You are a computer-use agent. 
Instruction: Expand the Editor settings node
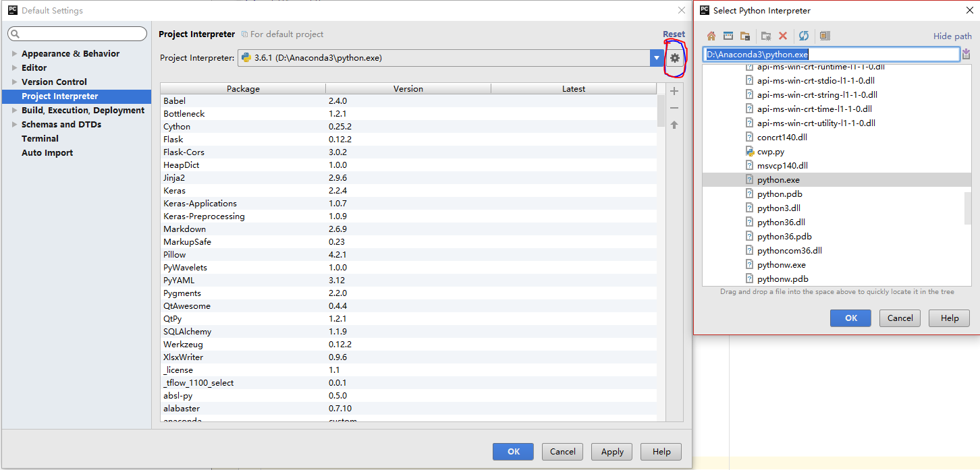[x=15, y=67]
